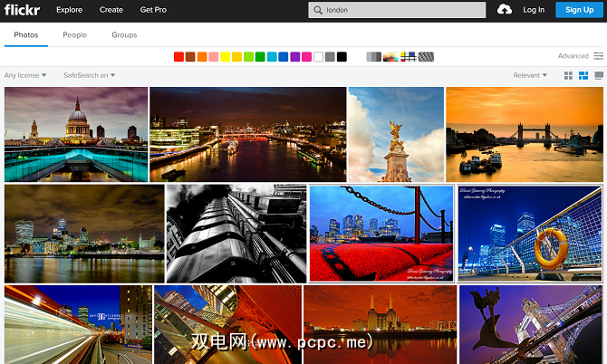Click the search magnifier icon
This screenshot has height=364, width=607.
coord(318,10)
